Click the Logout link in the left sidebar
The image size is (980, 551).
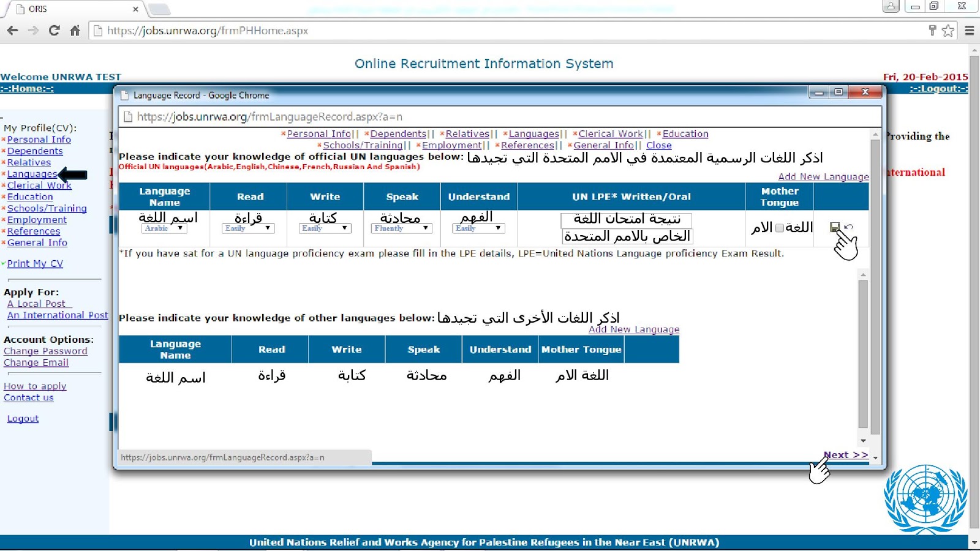(x=23, y=419)
